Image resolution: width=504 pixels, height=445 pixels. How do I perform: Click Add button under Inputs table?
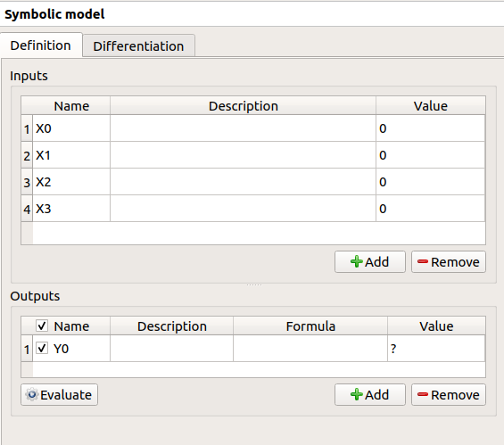coord(369,262)
